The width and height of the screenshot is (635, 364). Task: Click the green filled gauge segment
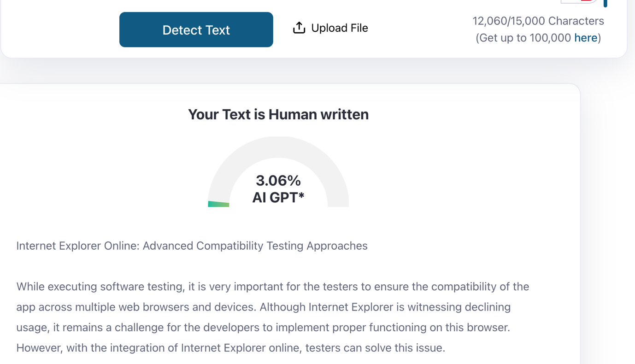tap(218, 204)
